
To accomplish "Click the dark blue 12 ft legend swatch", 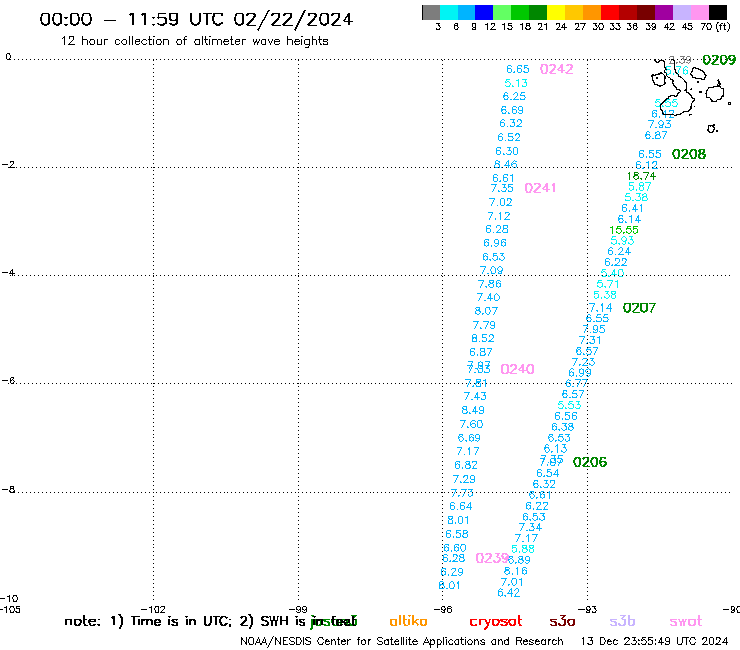I will point(484,12).
